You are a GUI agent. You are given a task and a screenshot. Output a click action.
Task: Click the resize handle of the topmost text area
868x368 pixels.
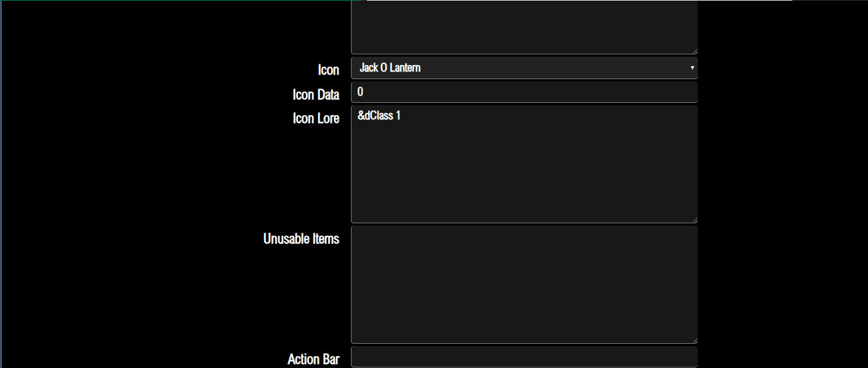tap(694, 51)
